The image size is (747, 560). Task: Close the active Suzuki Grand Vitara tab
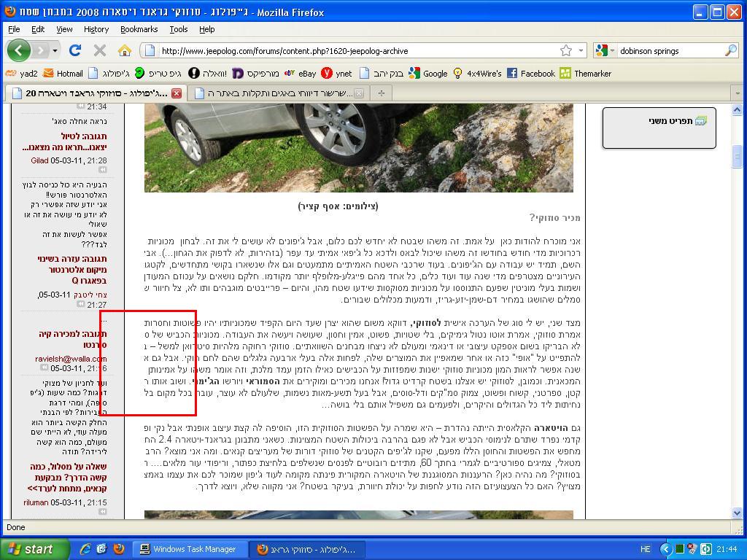coord(176,93)
